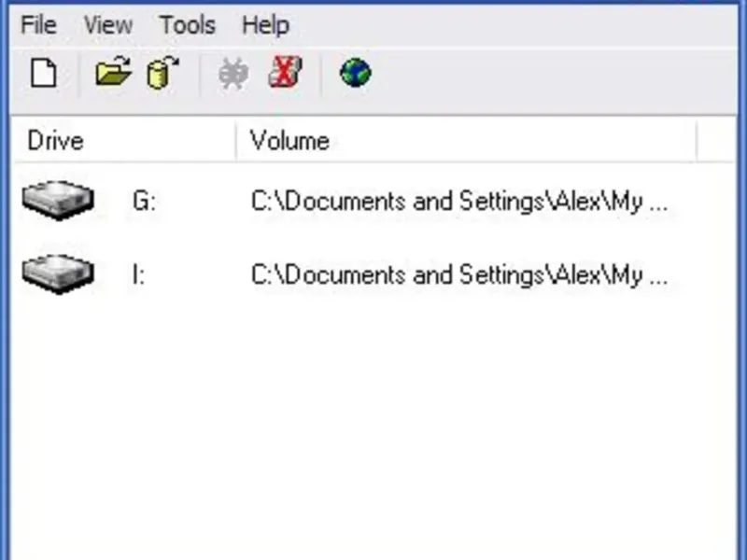The width and height of the screenshot is (747, 560).
Task: Select the I: drive letter
Action: (139, 276)
